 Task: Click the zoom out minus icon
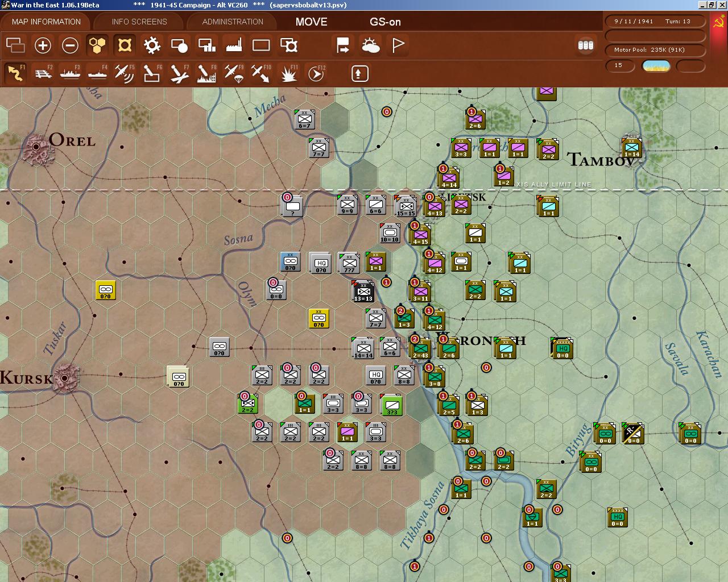pyautogui.click(x=70, y=45)
